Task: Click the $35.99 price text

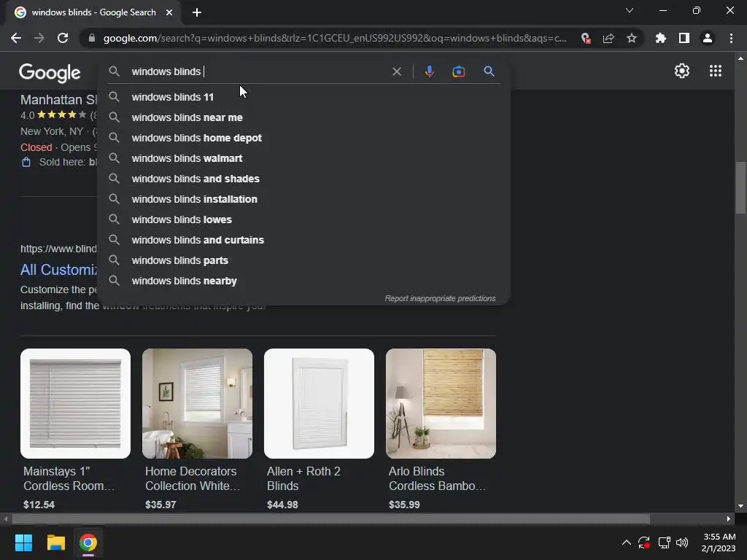Action: click(x=404, y=505)
